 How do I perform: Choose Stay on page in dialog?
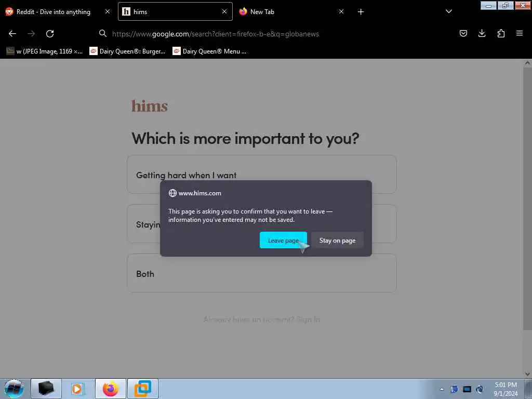pyautogui.click(x=337, y=240)
